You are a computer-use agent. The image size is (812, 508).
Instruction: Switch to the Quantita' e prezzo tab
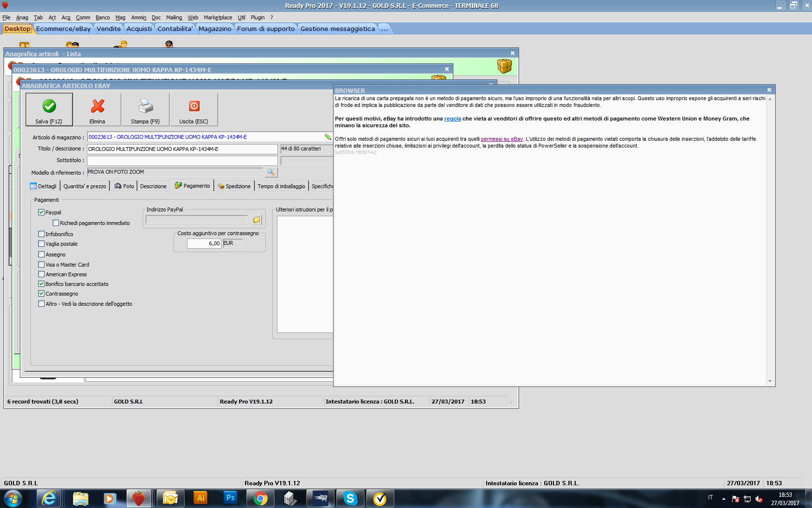85,186
